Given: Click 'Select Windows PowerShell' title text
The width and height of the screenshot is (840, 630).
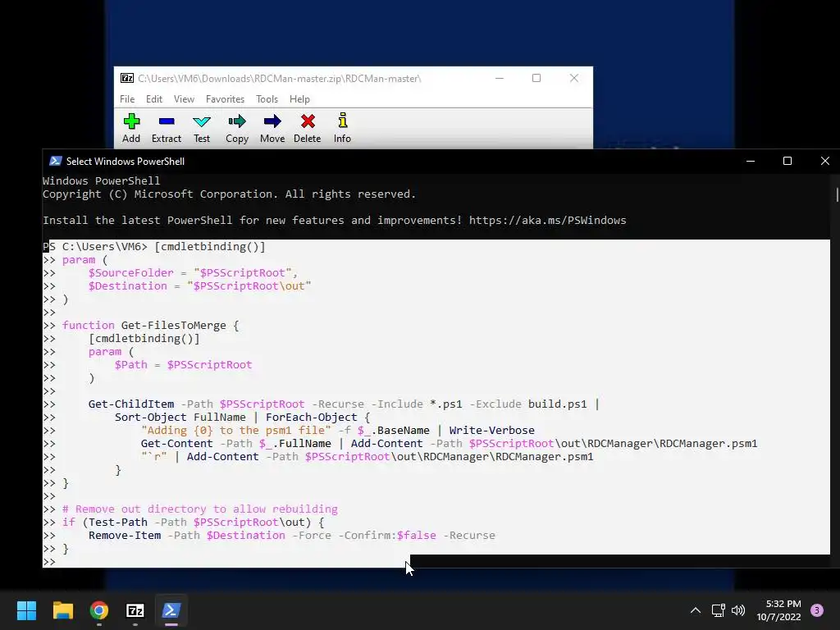Looking at the screenshot, I should (x=126, y=162).
